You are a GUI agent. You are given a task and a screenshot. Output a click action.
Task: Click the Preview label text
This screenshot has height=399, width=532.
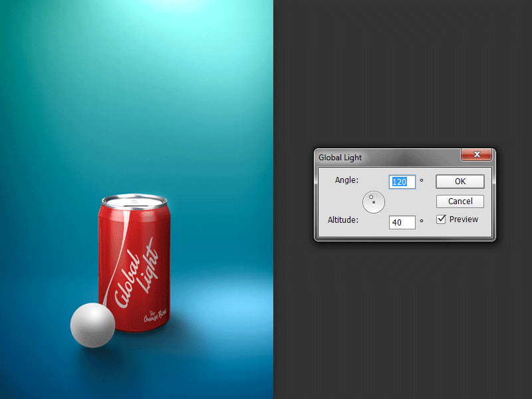tap(464, 219)
